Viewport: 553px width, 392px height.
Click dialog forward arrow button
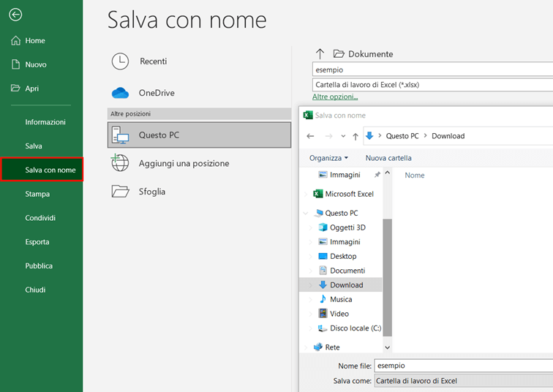click(328, 136)
